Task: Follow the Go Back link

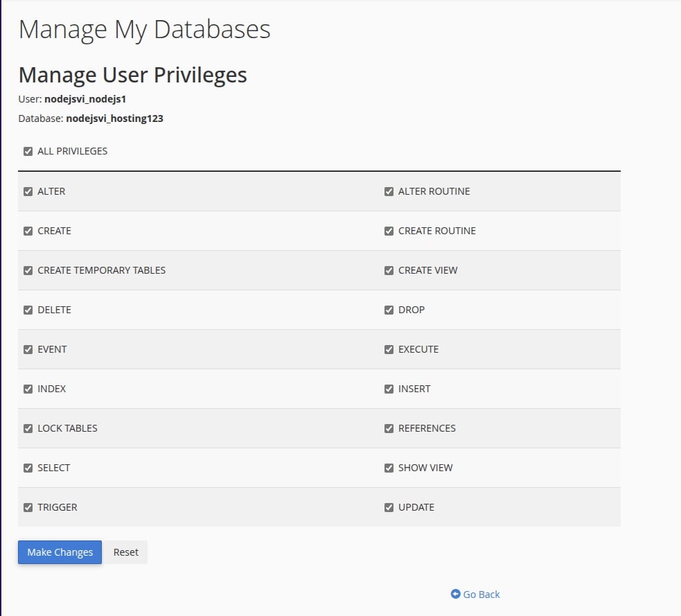Action: (x=475, y=595)
